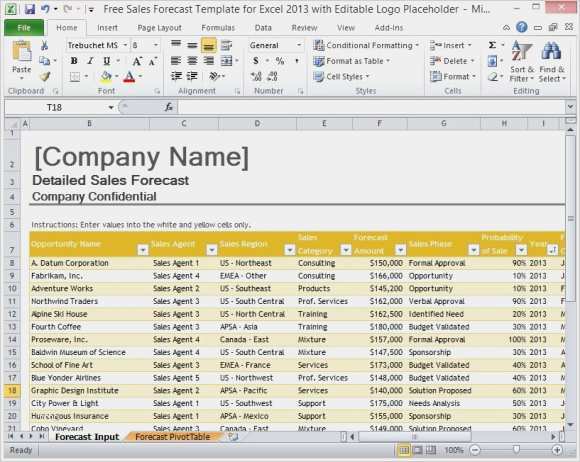This screenshot has width=580, height=462.
Task: Click the Undo icon in quick access toolbar
Action: [x=45, y=9]
